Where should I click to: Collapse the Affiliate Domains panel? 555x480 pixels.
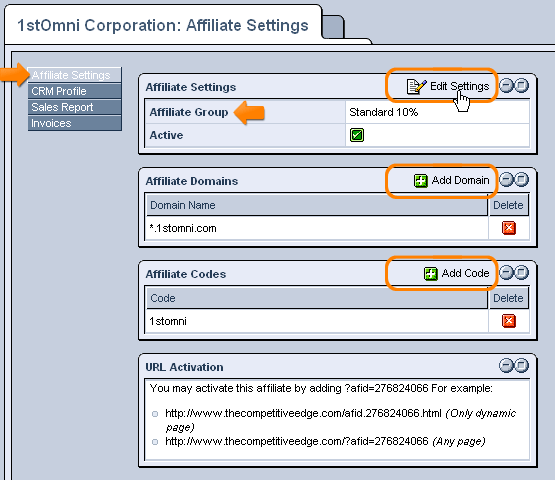tap(506, 179)
